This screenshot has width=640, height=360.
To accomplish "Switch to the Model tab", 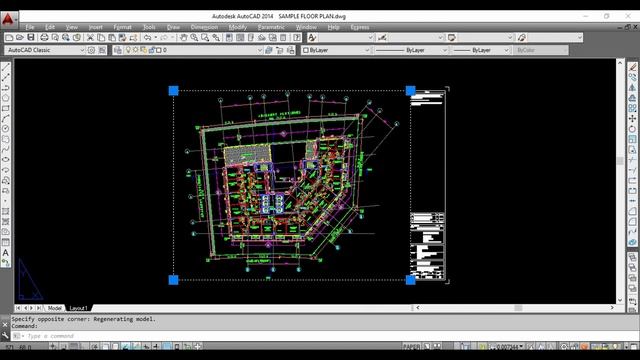I will tap(54, 308).
